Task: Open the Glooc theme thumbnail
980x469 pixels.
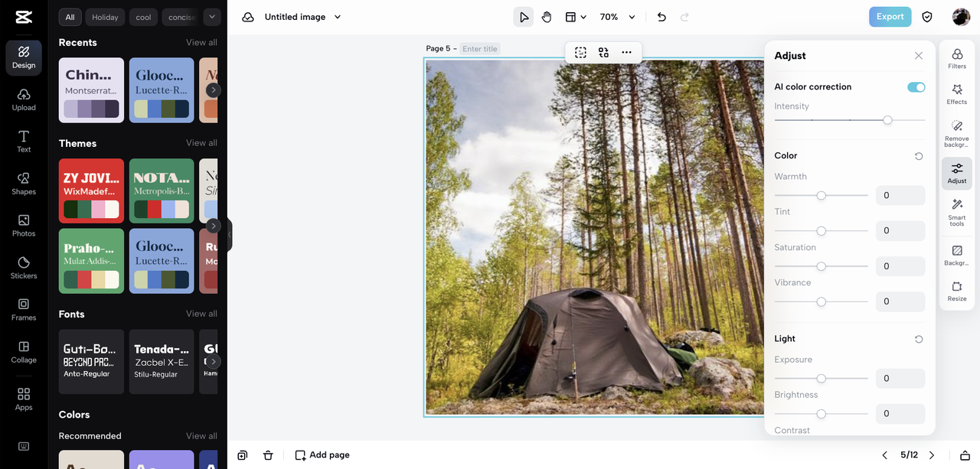Action: [x=161, y=261]
